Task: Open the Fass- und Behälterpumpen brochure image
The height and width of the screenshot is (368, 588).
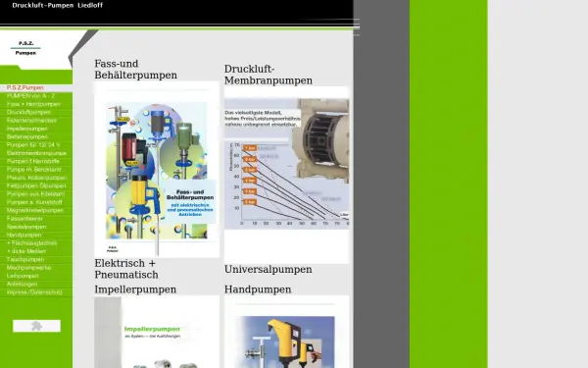Action: (x=157, y=170)
